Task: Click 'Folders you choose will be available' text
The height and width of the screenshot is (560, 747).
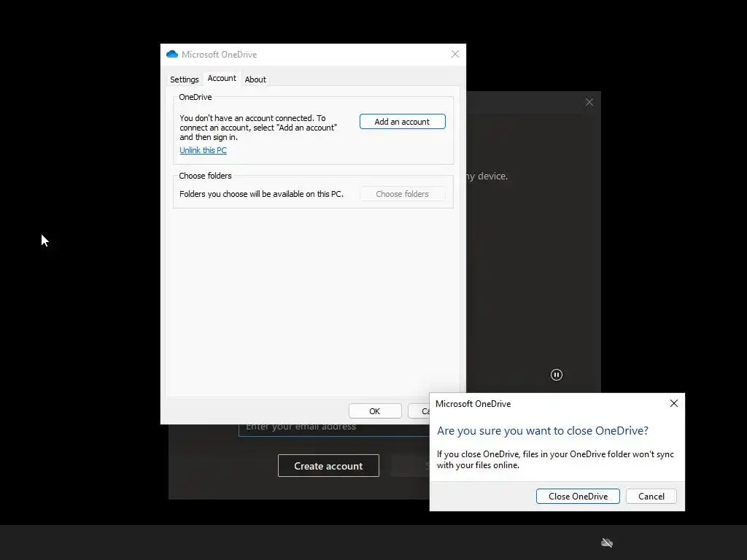Action: click(262, 194)
